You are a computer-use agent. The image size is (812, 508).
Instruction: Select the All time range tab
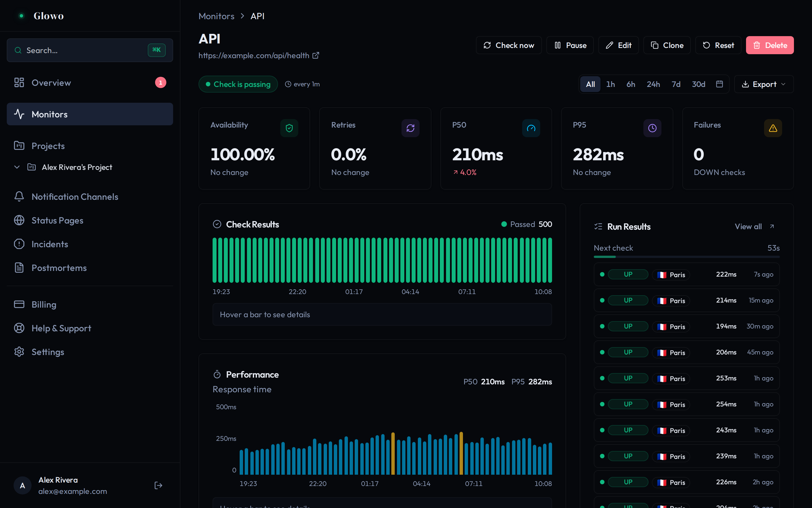pyautogui.click(x=590, y=84)
